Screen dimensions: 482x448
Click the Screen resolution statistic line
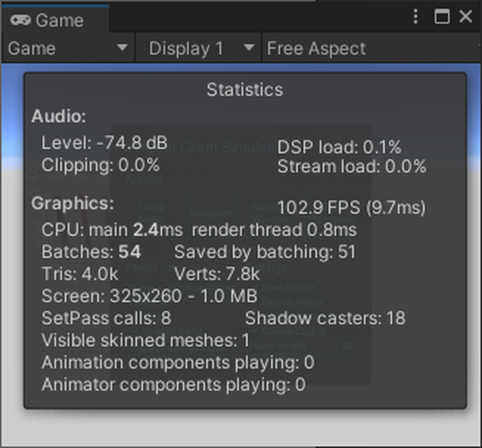(x=149, y=296)
